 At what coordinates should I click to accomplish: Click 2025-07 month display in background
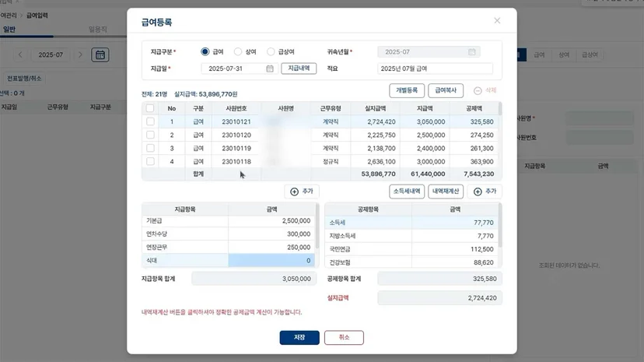pos(51,54)
